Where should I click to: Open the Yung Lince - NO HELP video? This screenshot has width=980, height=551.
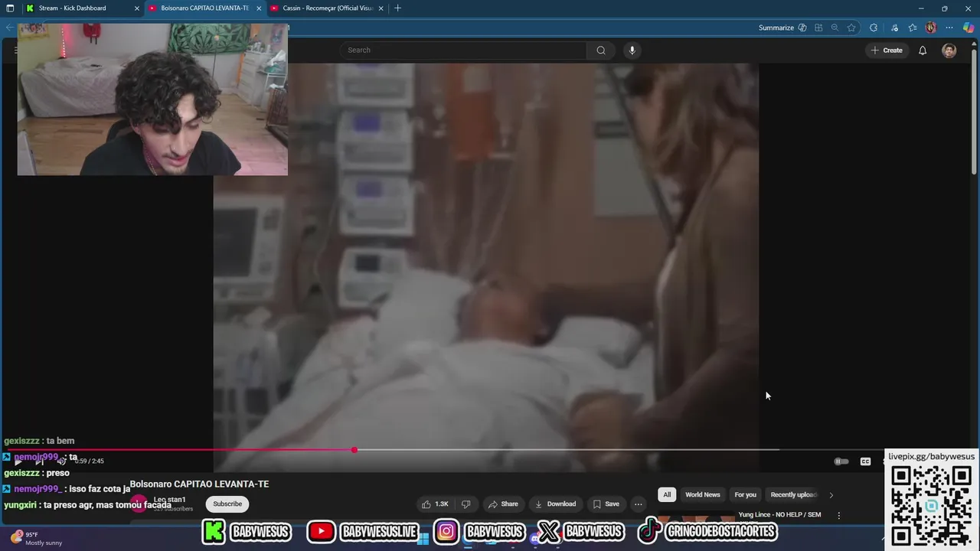[x=779, y=515]
